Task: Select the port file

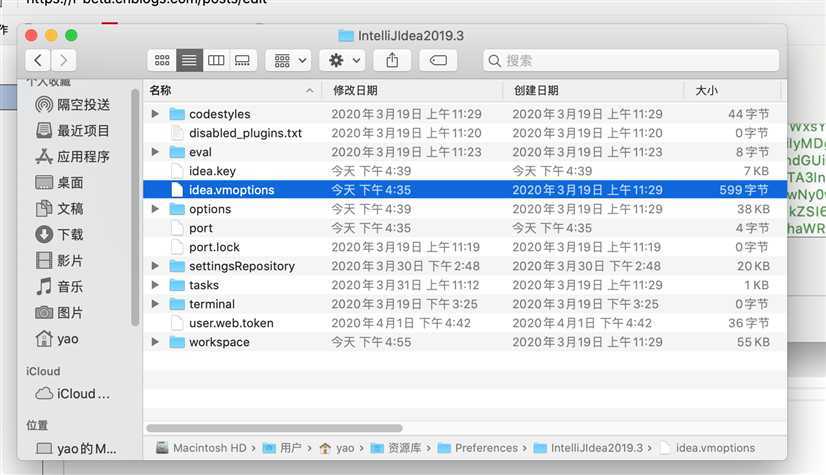Action: pos(465,228)
